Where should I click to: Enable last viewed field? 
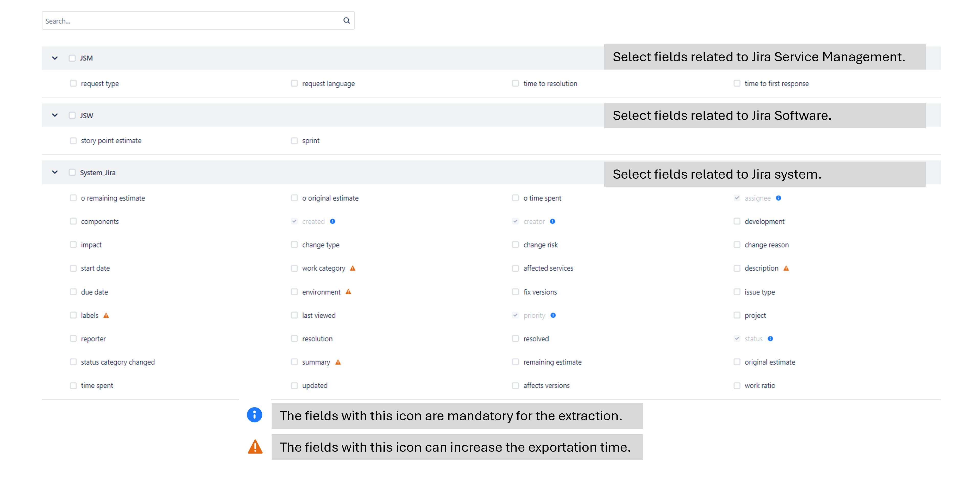point(294,315)
